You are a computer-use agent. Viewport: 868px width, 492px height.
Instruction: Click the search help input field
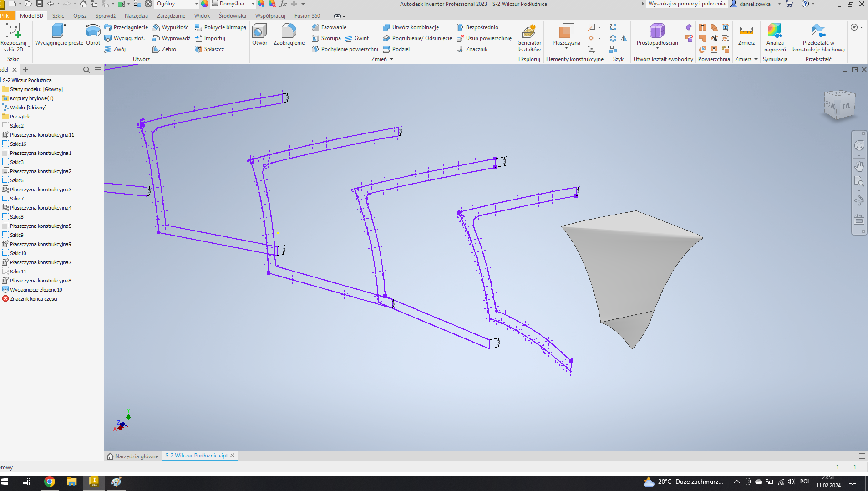tap(687, 4)
